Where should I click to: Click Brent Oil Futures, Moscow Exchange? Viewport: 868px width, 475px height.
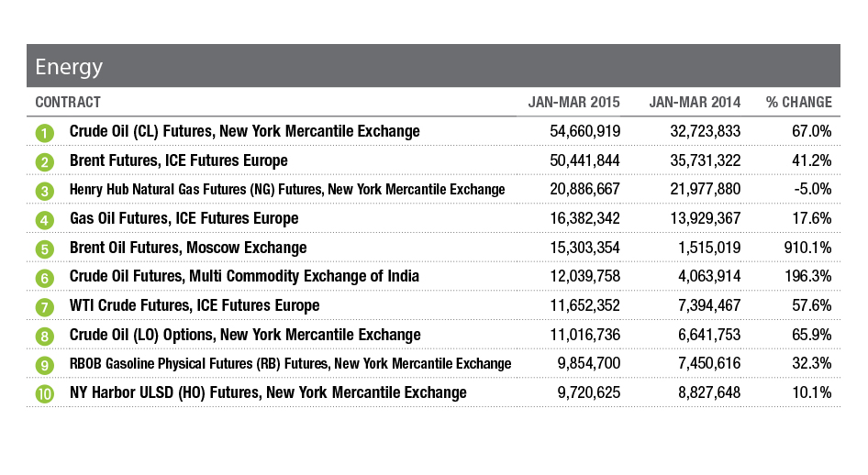point(188,248)
